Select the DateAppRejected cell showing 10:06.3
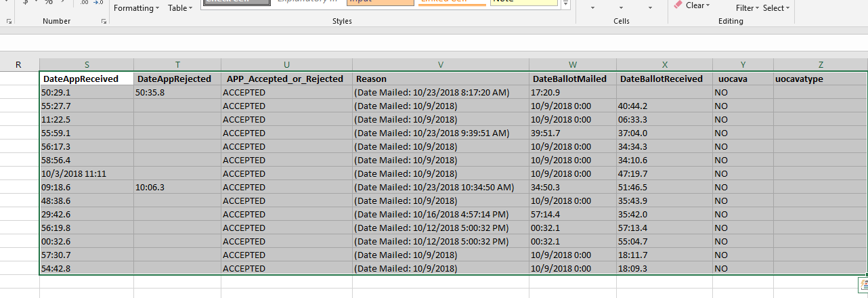Image resolution: width=868 pixels, height=298 pixels. click(x=177, y=187)
